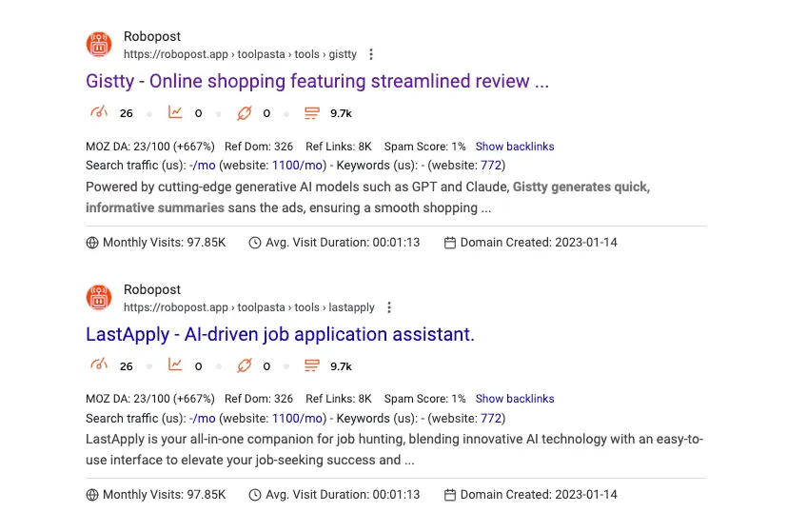This screenshot has width=807, height=532.
Task: Click Domain Created: 2023-01-14 under LastApply
Action: click(539, 495)
